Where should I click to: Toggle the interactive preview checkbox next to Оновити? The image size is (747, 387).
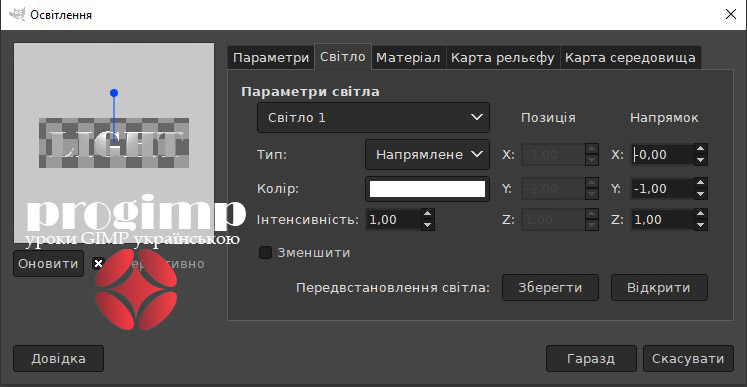tap(98, 264)
